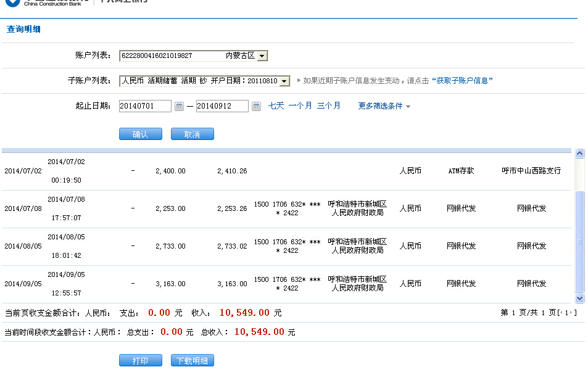Click the current page expense 0.00
Viewport: 588px width, 375px height.
pyautogui.click(x=159, y=313)
